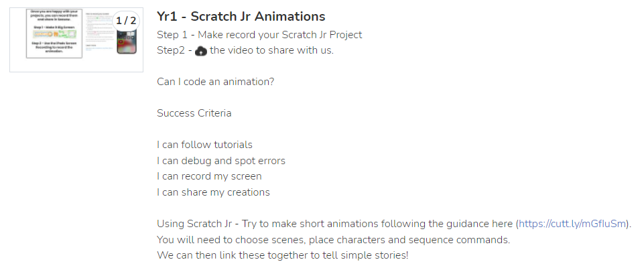This screenshot has height=268, width=644.
Task: Click the Step2 share video line
Action: (245, 50)
